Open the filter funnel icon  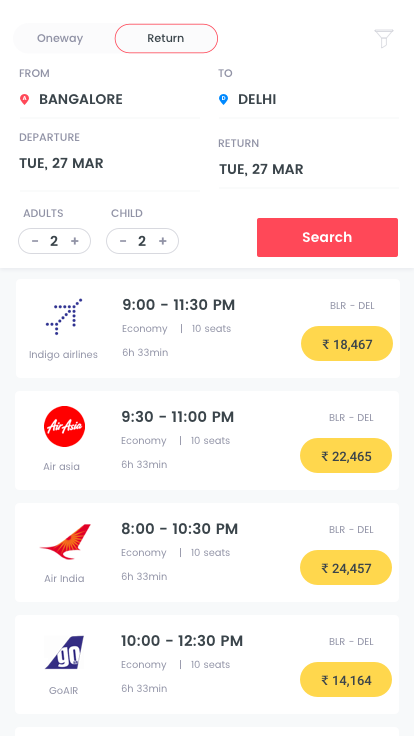[383, 38]
